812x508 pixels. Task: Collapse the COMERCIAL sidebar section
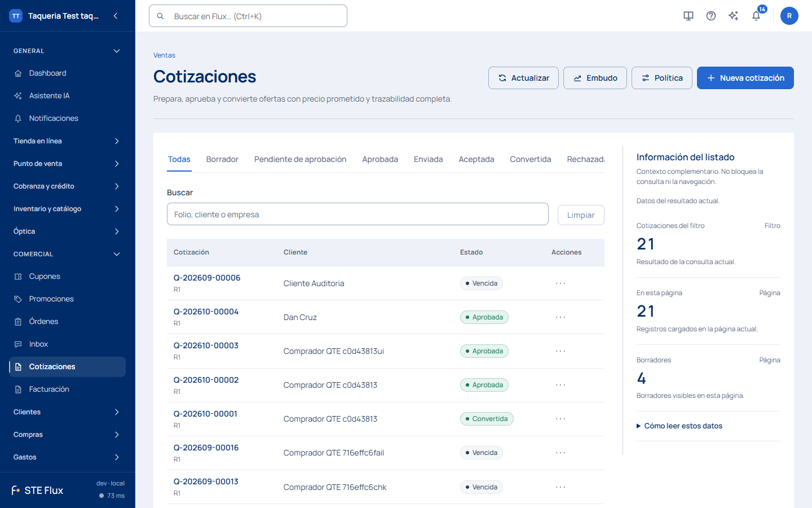point(68,254)
